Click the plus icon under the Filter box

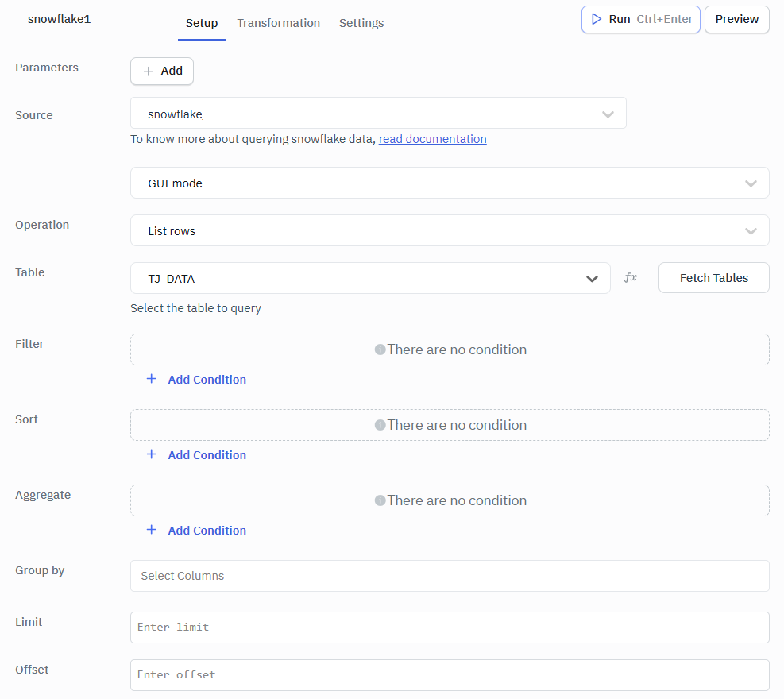point(152,379)
